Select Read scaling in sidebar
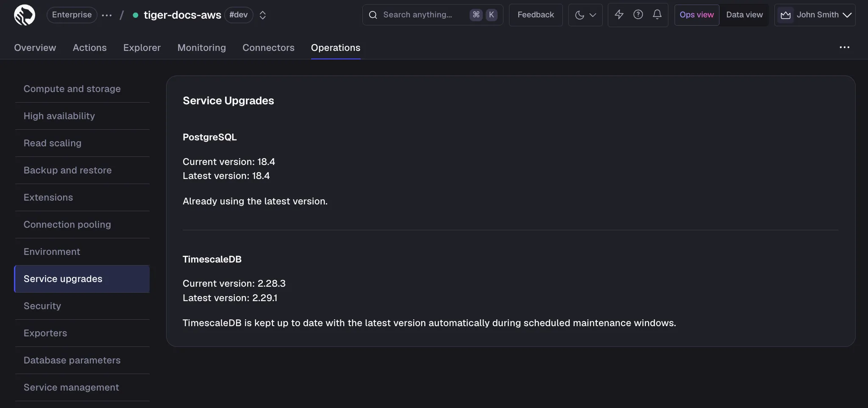868x408 pixels. click(82, 143)
